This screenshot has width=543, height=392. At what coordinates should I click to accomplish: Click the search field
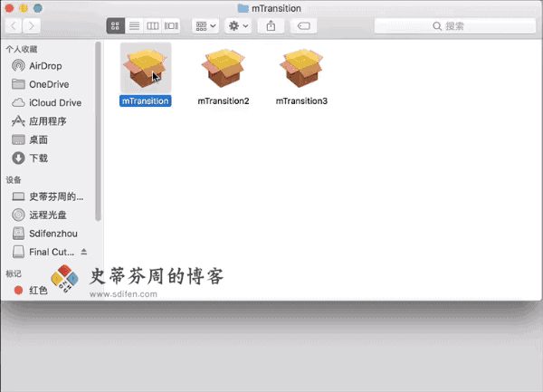[x=454, y=26]
